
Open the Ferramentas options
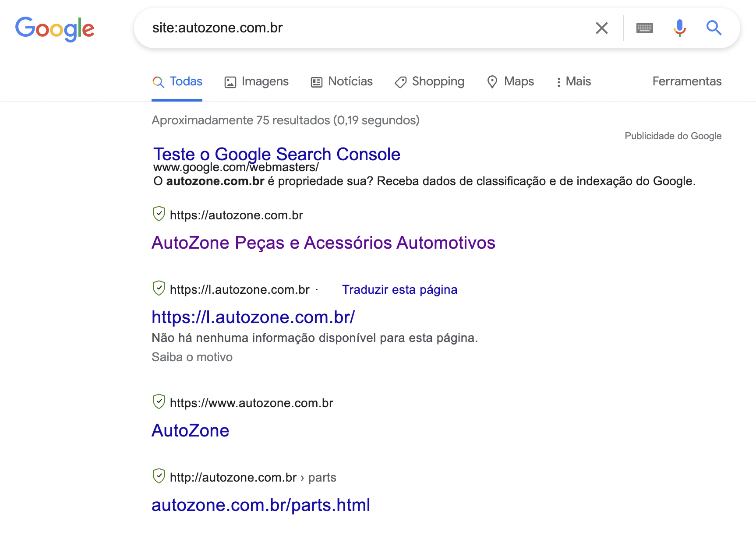click(x=687, y=81)
